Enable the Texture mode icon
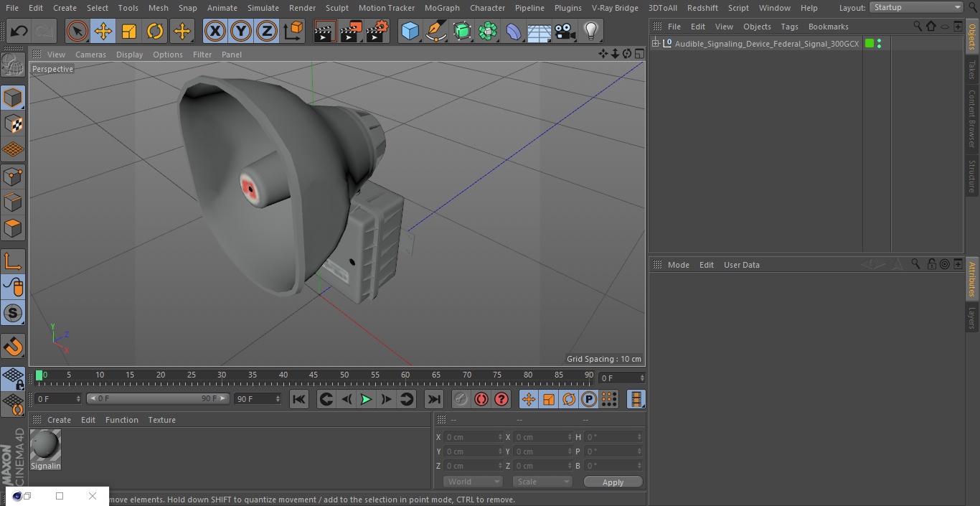This screenshot has height=506, width=980. click(13, 123)
